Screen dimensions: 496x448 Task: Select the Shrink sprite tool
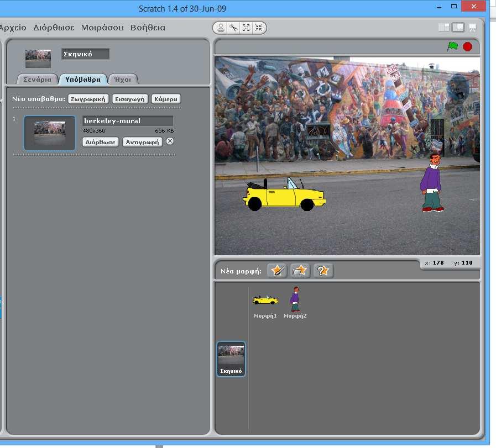(259, 28)
